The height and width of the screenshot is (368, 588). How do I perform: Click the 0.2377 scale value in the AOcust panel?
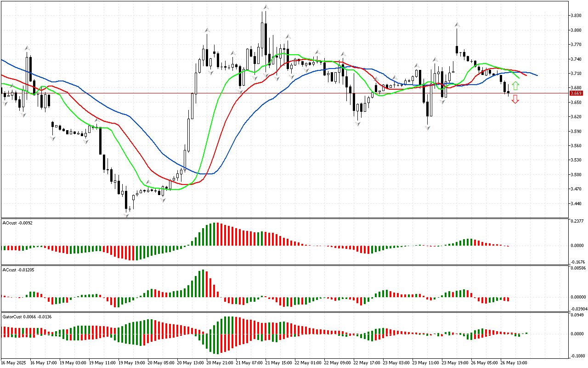pos(577,221)
